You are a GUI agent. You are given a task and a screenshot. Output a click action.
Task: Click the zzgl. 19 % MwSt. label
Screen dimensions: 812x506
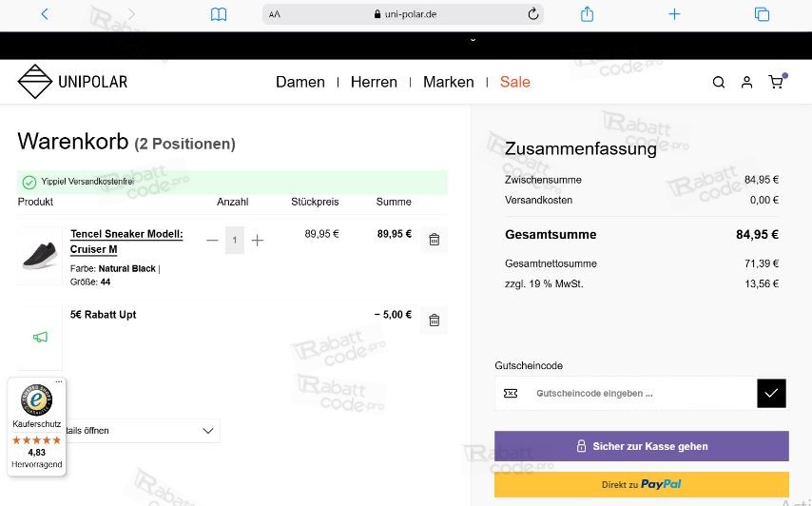click(x=544, y=283)
